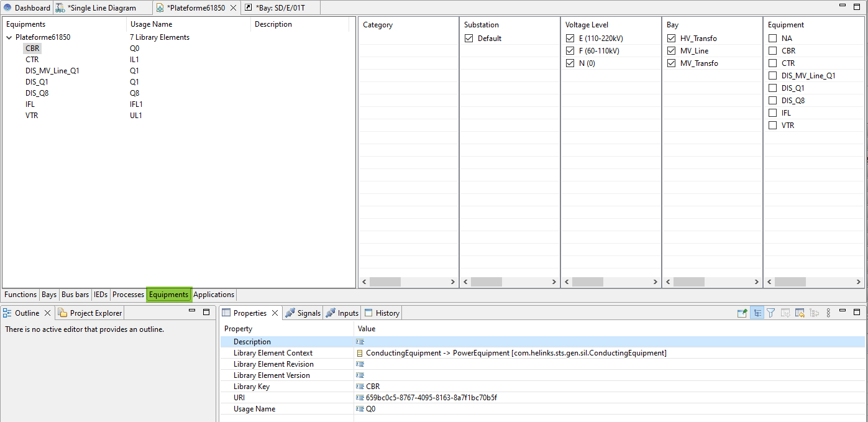Screen dimensions: 868x422
Task: Click the History view icon tab
Action: pyautogui.click(x=381, y=313)
